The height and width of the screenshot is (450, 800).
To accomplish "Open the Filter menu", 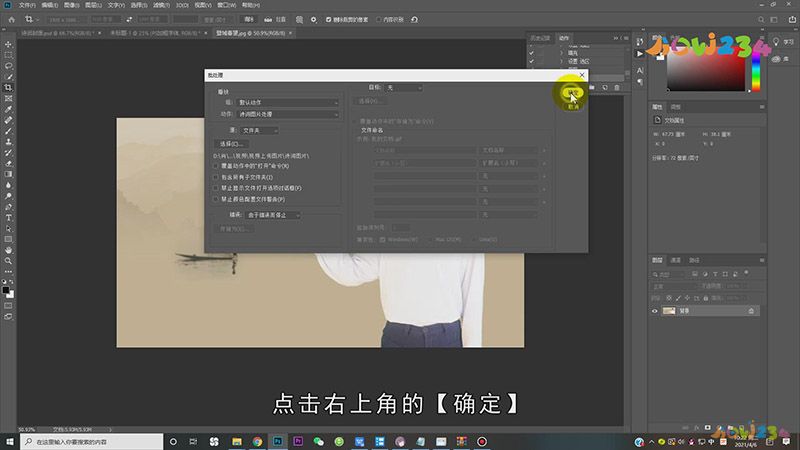I will pos(161,5).
